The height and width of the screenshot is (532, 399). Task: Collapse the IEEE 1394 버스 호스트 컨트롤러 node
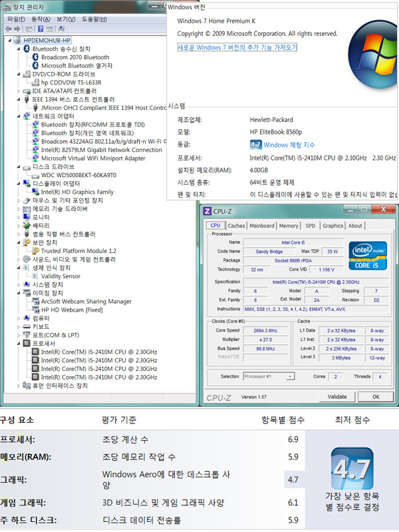point(19,99)
